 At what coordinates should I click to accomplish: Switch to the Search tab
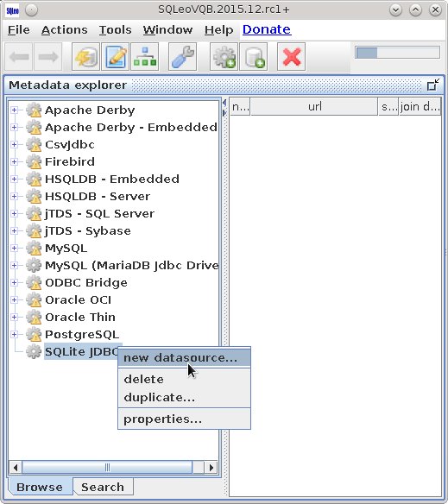tap(103, 487)
